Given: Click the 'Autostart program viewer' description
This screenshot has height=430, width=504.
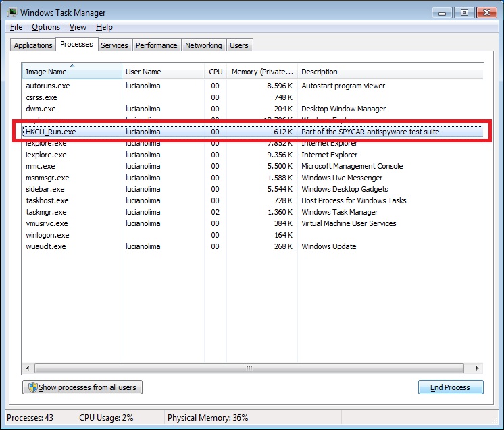Looking at the screenshot, I should [x=343, y=86].
